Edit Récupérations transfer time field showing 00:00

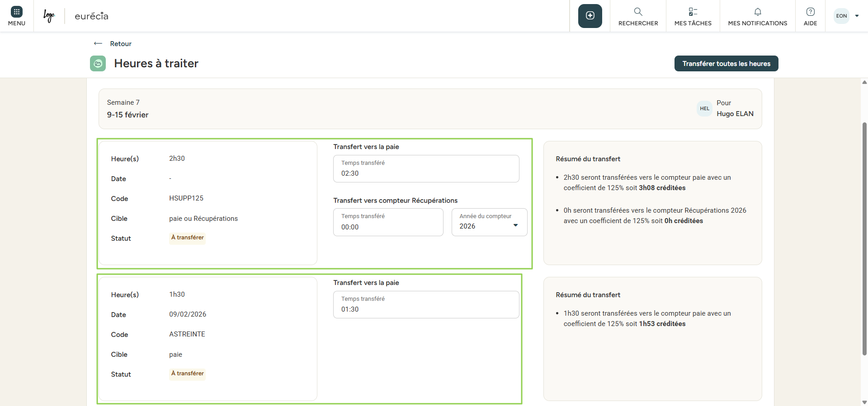tap(388, 227)
